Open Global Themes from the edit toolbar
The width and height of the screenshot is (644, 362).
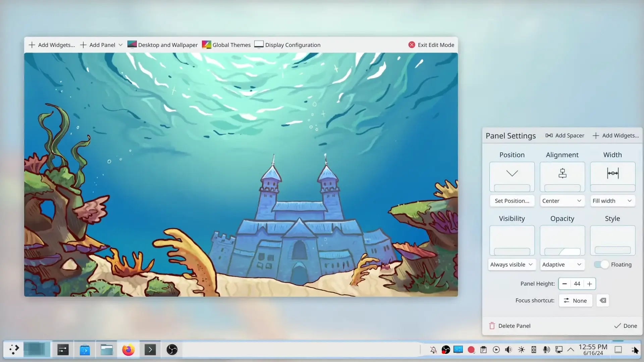click(226, 45)
